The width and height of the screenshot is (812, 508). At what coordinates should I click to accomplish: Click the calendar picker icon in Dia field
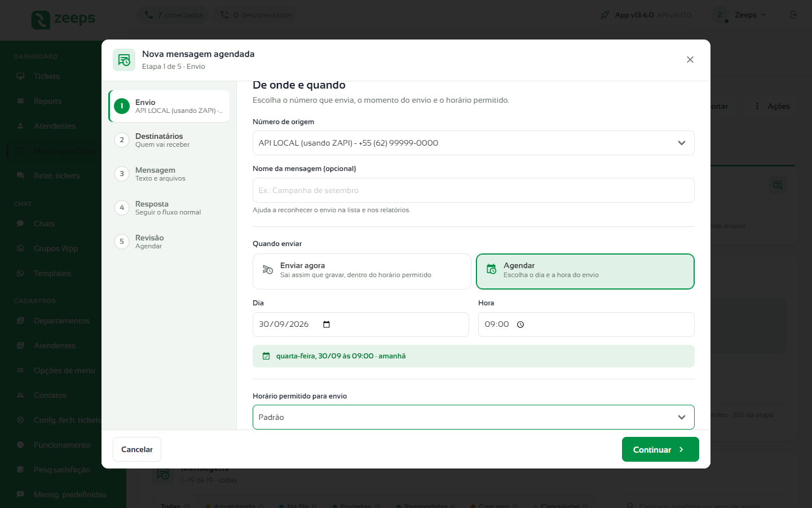coord(326,325)
